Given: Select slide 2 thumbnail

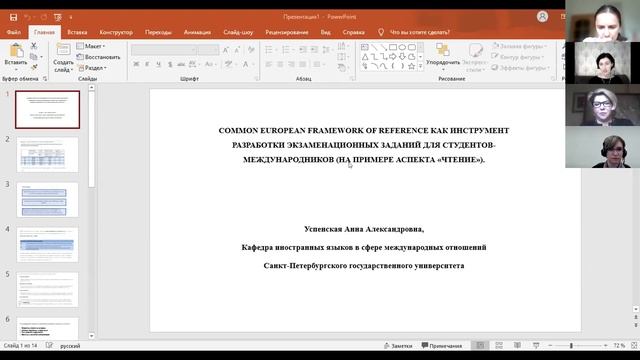Looking at the screenshot, I should tap(47, 155).
